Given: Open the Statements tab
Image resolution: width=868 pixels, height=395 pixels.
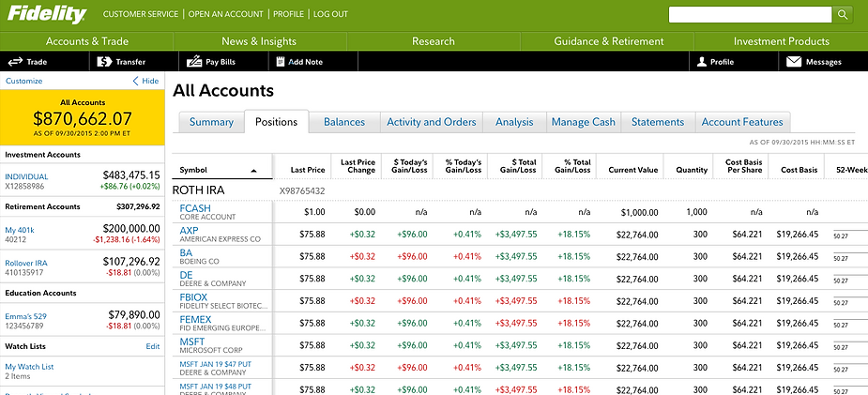Looking at the screenshot, I should click(x=658, y=122).
